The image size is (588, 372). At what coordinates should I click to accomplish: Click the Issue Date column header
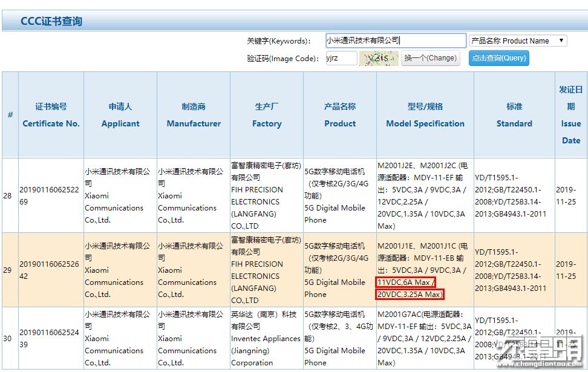(571, 115)
